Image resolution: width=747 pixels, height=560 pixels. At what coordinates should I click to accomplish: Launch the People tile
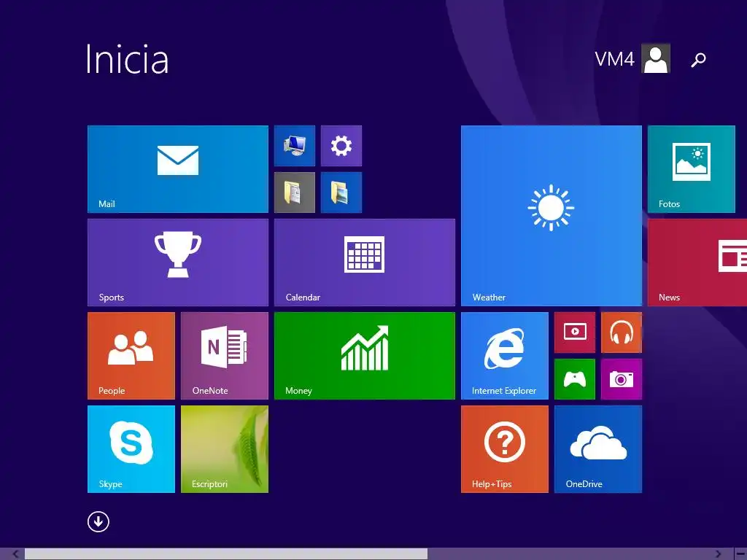click(x=131, y=356)
